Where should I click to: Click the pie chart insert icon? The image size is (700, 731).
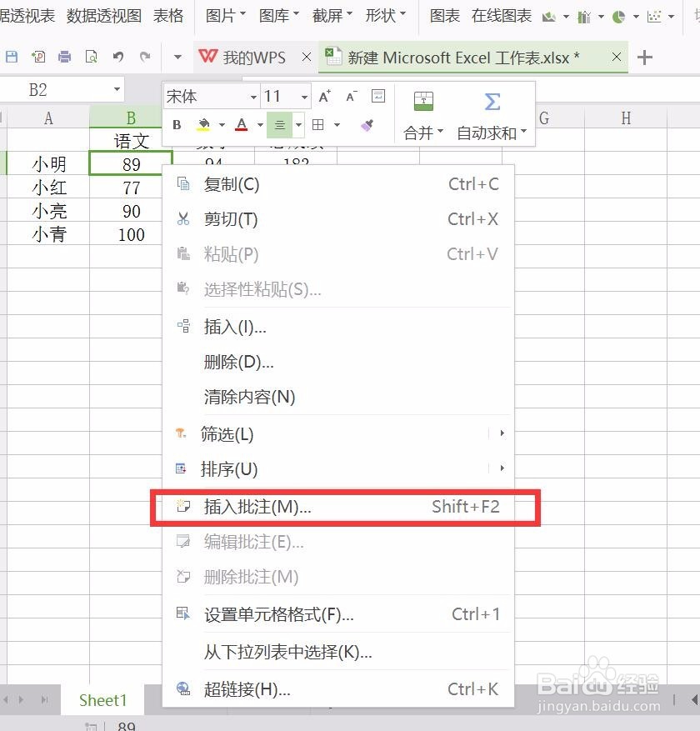[x=618, y=15]
